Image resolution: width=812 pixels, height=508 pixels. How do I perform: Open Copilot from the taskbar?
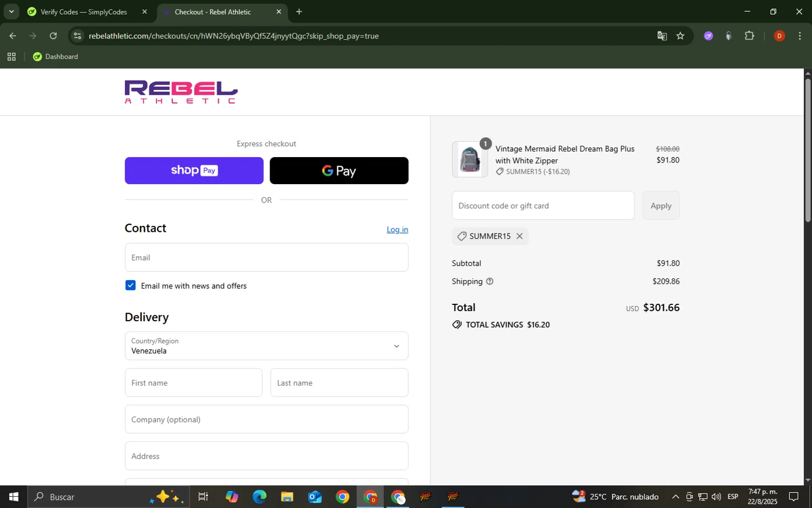pyautogui.click(x=232, y=497)
